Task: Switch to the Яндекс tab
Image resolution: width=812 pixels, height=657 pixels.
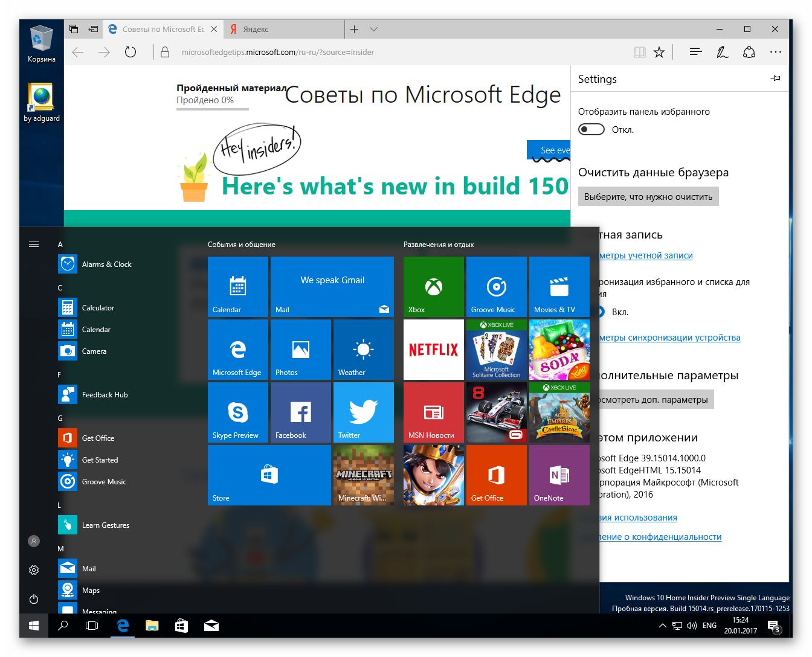Action: 284,29
